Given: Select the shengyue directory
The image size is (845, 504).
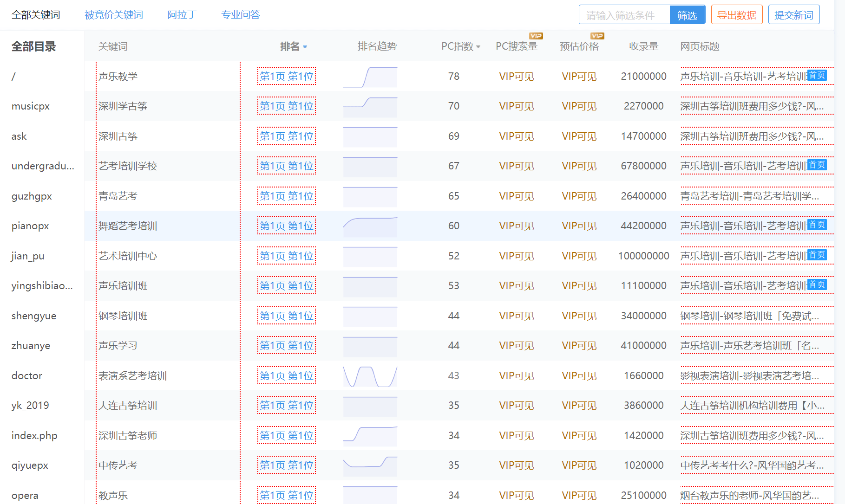Looking at the screenshot, I should 34,316.
